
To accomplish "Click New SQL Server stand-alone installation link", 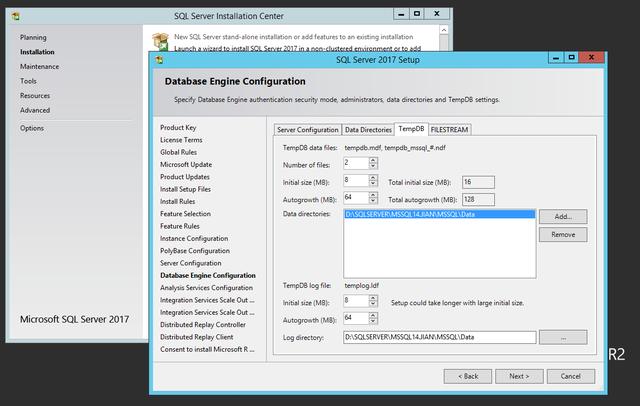I will tap(293, 37).
